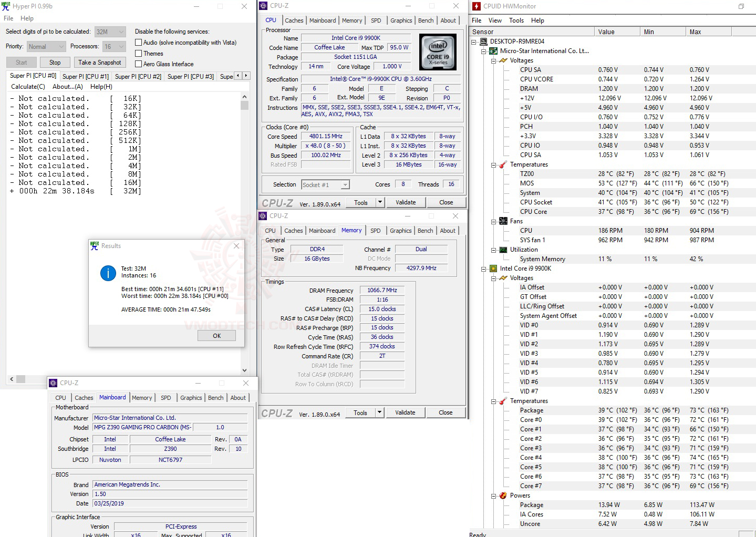Click the Stop button in Hyper PI
This screenshot has height=537, width=756.
tap(55, 63)
